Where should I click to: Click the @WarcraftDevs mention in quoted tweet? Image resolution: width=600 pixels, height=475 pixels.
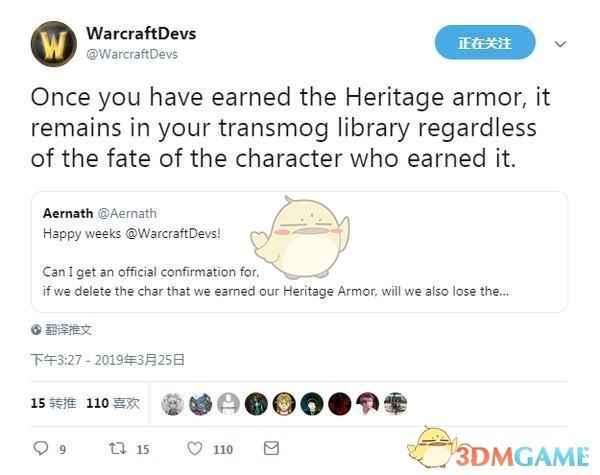click(x=173, y=233)
